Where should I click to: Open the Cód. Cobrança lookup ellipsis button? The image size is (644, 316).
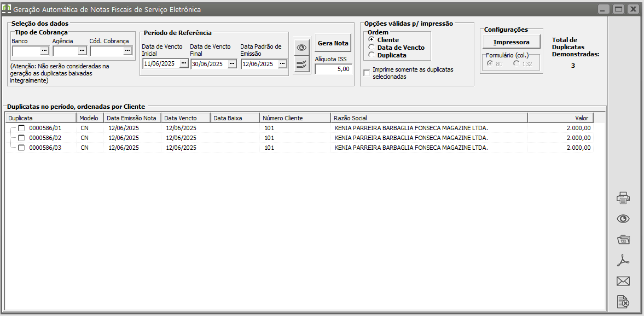[x=127, y=50]
